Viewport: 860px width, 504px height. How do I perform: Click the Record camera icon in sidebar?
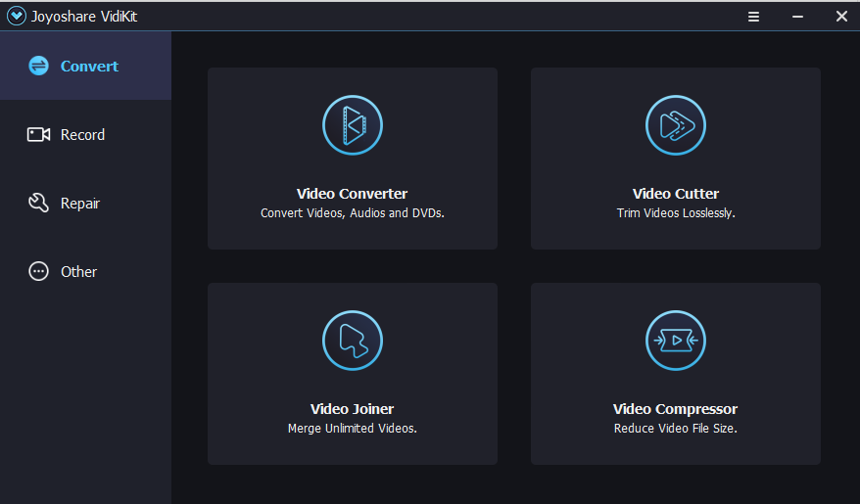point(38,134)
